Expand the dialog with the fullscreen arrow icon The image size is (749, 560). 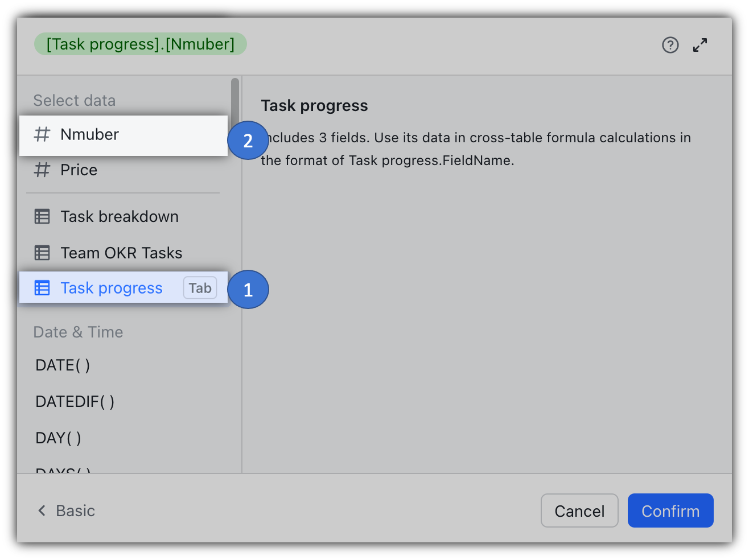(700, 44)
